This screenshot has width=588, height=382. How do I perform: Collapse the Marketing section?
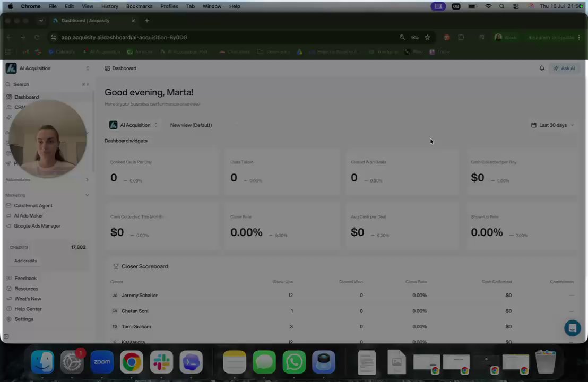point(47,195)
